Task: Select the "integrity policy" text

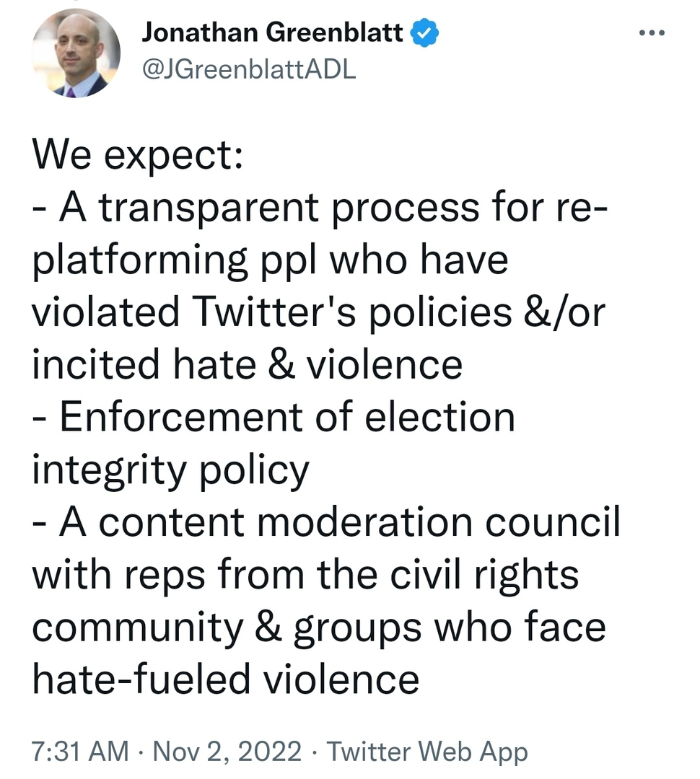Action: pyautogui.click(x=170, y=469)
